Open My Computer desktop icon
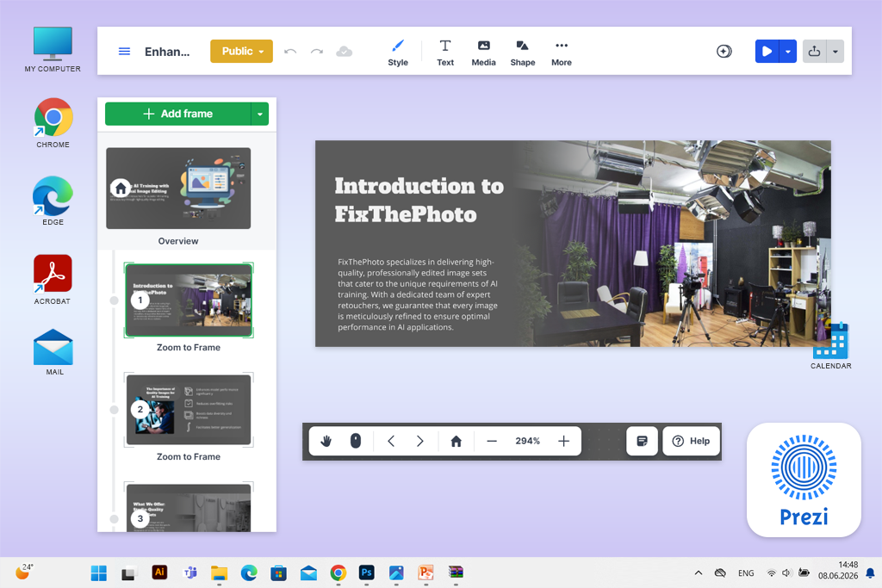882x588 pixels. point(53,49)
